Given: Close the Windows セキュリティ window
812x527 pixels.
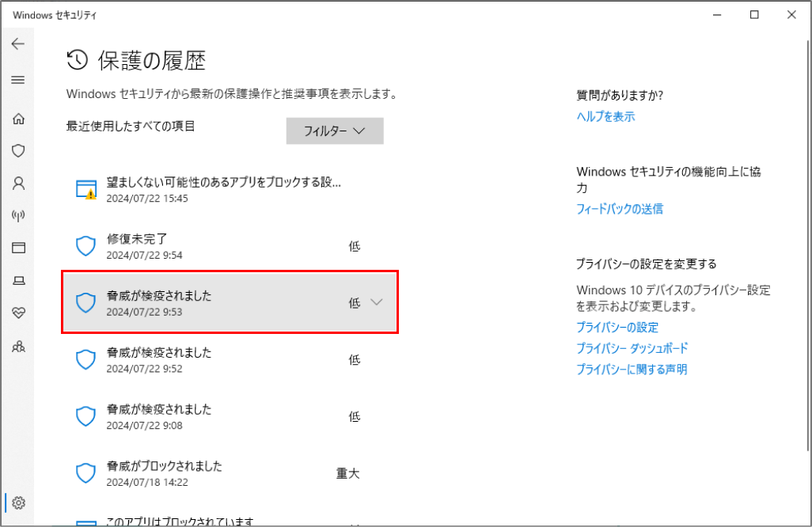Looking at the screenshot, I should point(791,15).
